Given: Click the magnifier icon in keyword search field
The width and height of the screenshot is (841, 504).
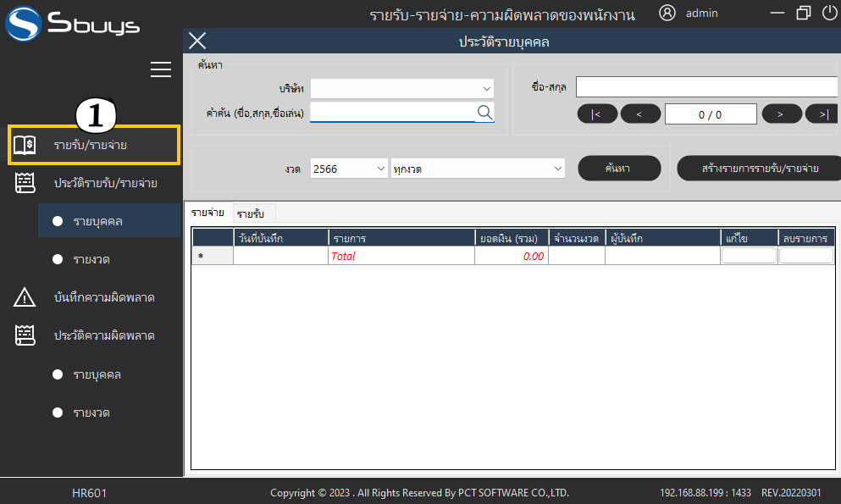Looking at the screenshot, I should tap(484, 112).
